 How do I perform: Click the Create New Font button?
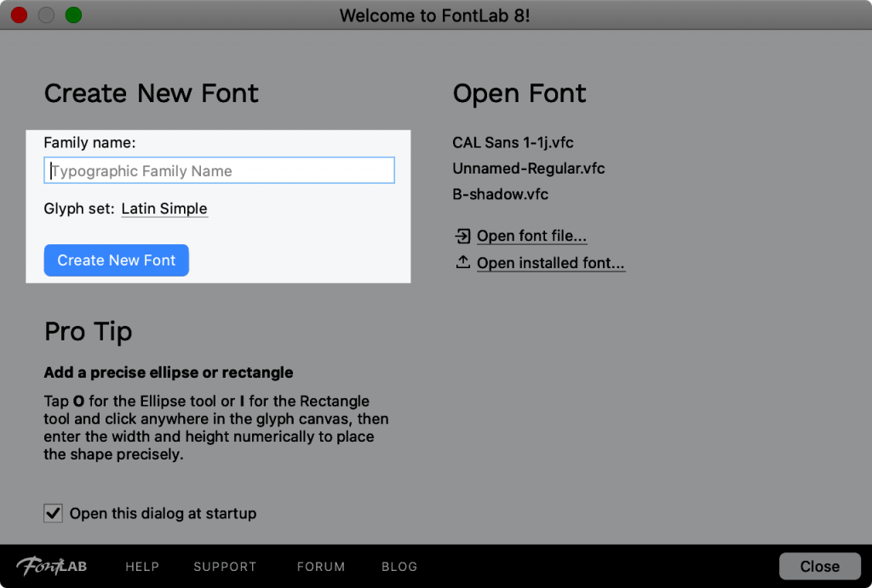pos(116,260)
